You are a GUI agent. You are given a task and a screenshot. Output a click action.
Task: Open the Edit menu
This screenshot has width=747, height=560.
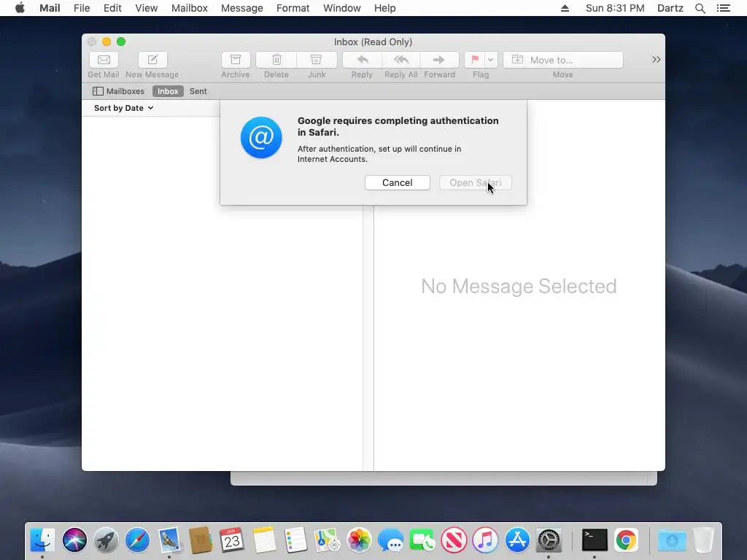pyautogui.click(x=112, y=8)
